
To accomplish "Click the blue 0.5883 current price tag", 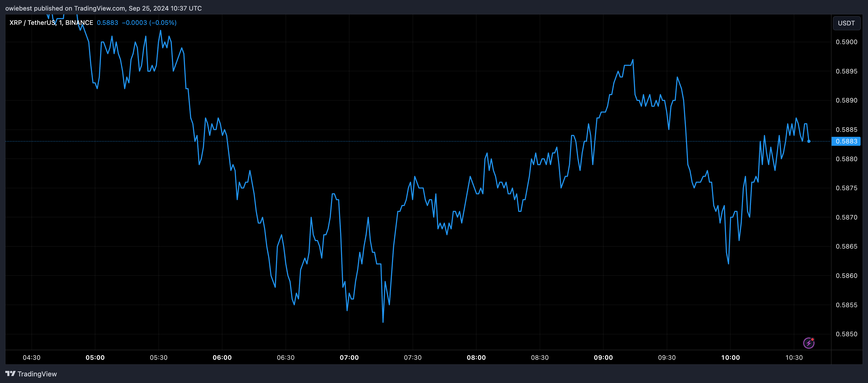I will pyautogui.click(x=846, y=141).
